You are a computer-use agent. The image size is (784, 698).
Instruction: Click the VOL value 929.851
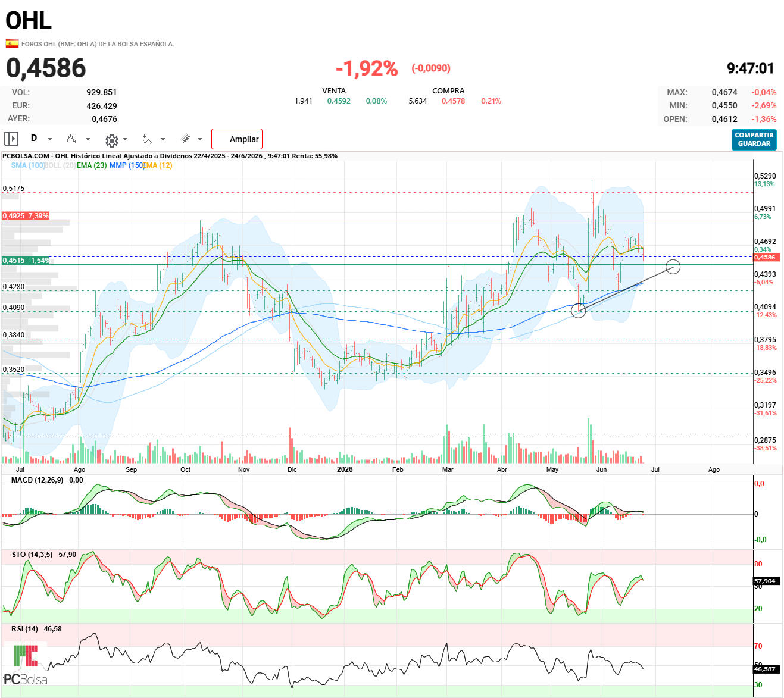pyautogui.click(x=102, y=92)
